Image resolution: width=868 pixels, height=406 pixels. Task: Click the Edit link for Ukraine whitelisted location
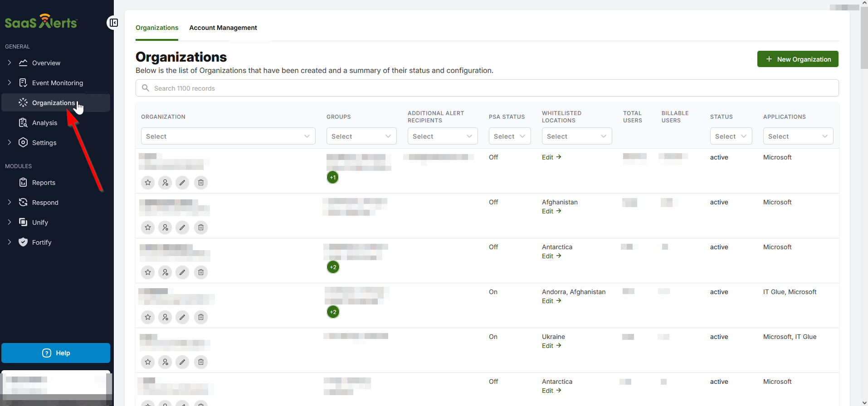(551, 346)
